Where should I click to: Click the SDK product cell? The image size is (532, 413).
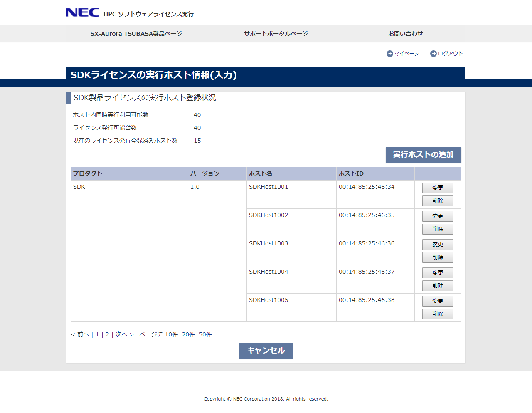click(x=129, y=251)
